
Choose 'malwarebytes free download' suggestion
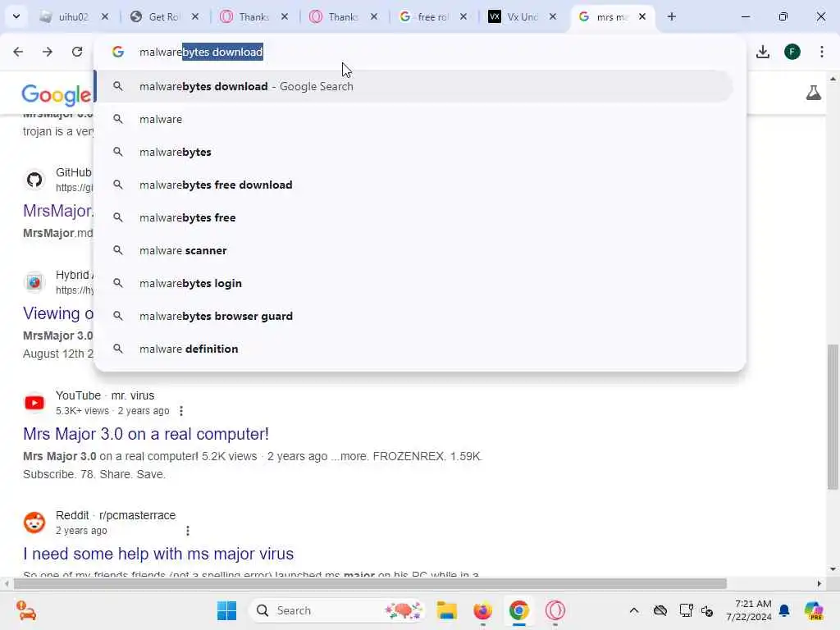(413, 185)
